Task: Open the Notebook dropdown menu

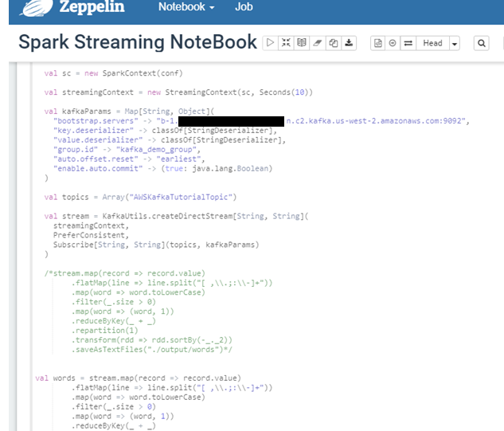Action: 186,6
